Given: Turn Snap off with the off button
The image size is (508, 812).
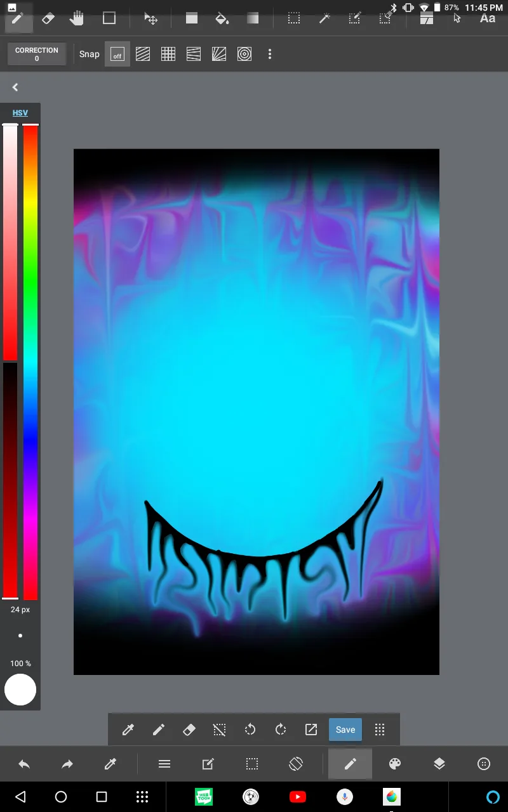Looking at the screenshot, I should [117, 55].
